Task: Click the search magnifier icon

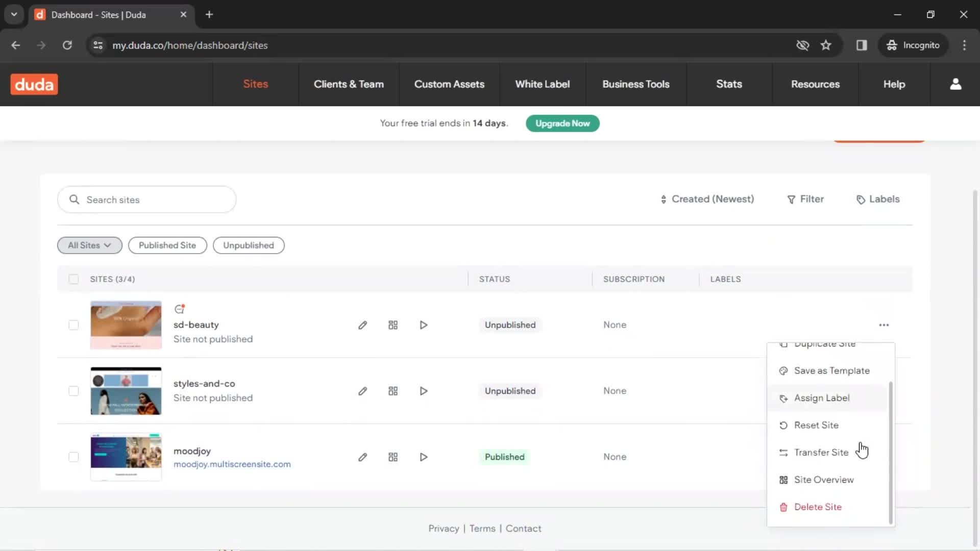Action: [x=75, y=199]
